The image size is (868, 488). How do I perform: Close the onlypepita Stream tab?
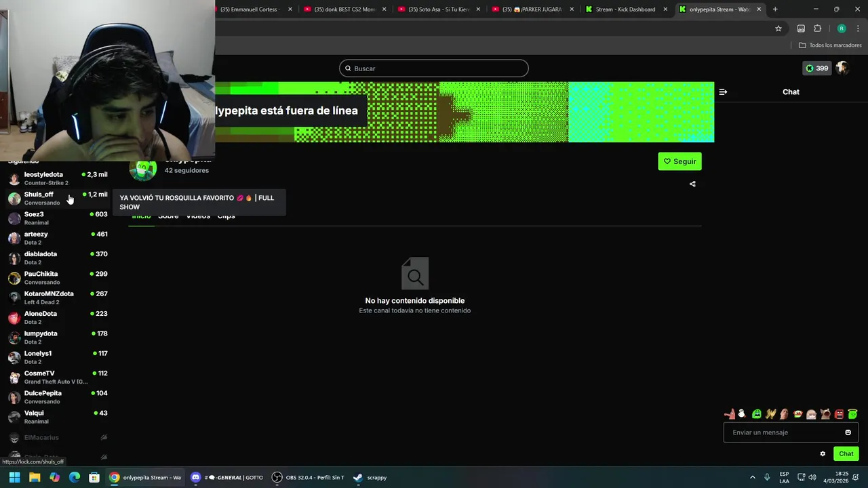[759, 9]
